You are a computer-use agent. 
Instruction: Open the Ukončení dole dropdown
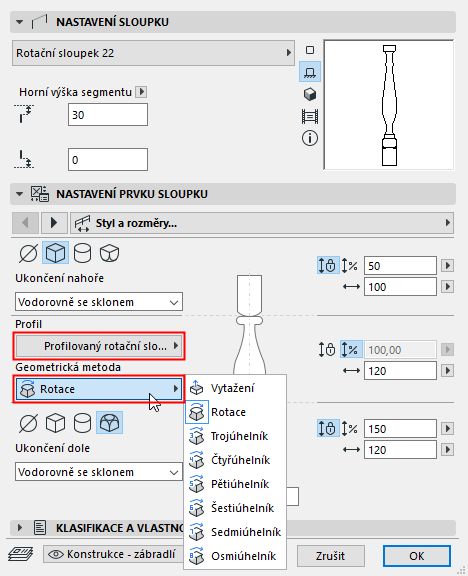[x=99, y=472]
